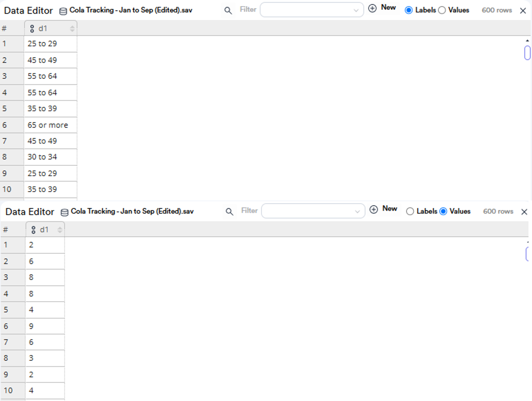Viewport: 532px width, 401px height.
Task: Click file name Cola Tracking in top editor
Action: pyautogui.click(x=131, y=10)
